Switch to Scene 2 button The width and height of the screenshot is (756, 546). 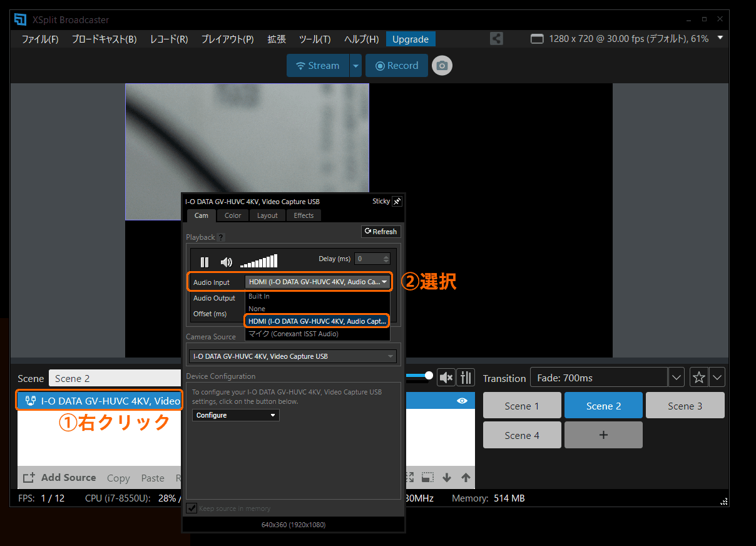(x=603, y=406)
